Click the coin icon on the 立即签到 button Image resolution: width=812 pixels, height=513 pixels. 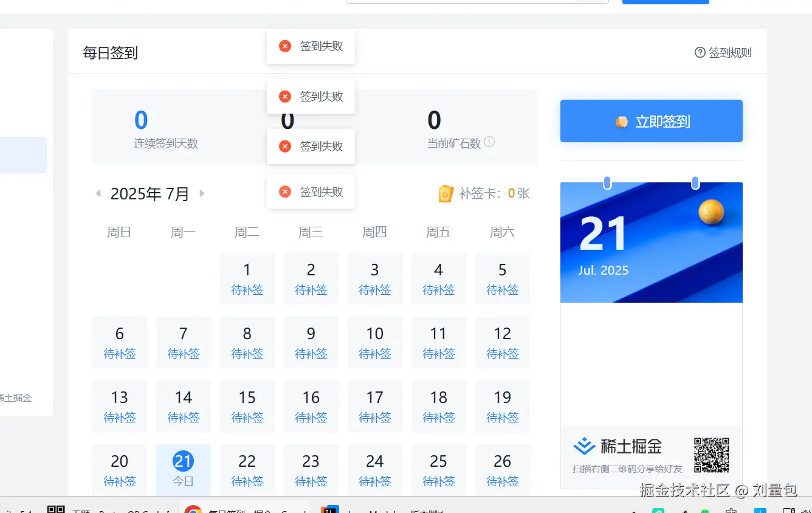[x=621, y=121]
